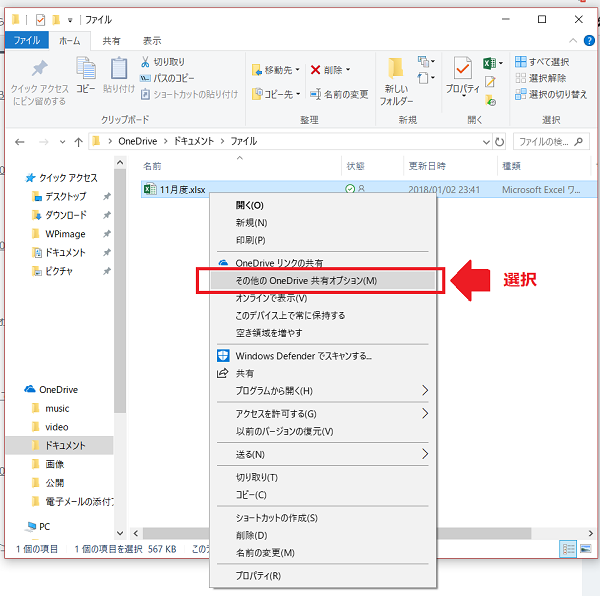Open Properties (プロパティ) ribbon icon
This screenshot has height=596, width=600.
(463, 68)
